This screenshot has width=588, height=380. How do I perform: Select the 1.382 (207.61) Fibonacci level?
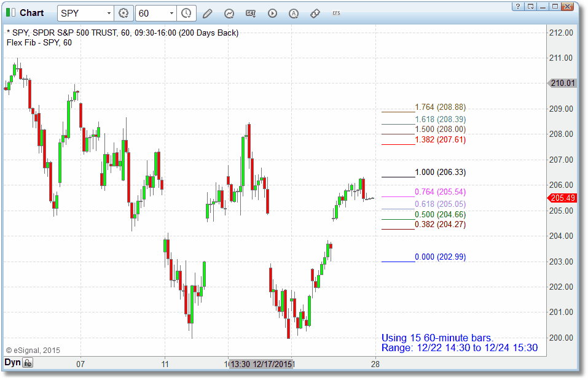[x=441, y=140]
